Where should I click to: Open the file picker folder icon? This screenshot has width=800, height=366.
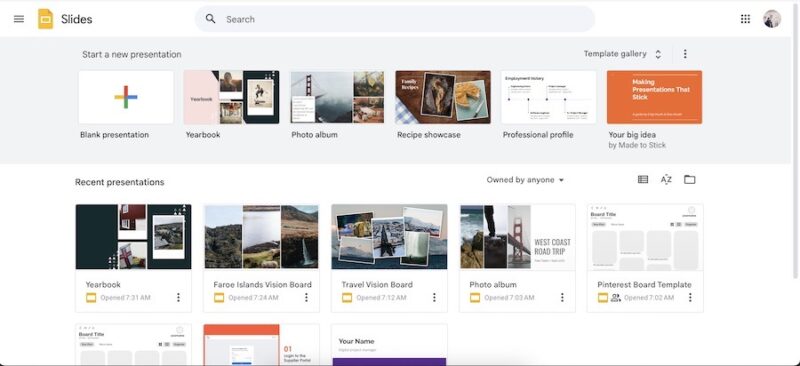point(689,179)
